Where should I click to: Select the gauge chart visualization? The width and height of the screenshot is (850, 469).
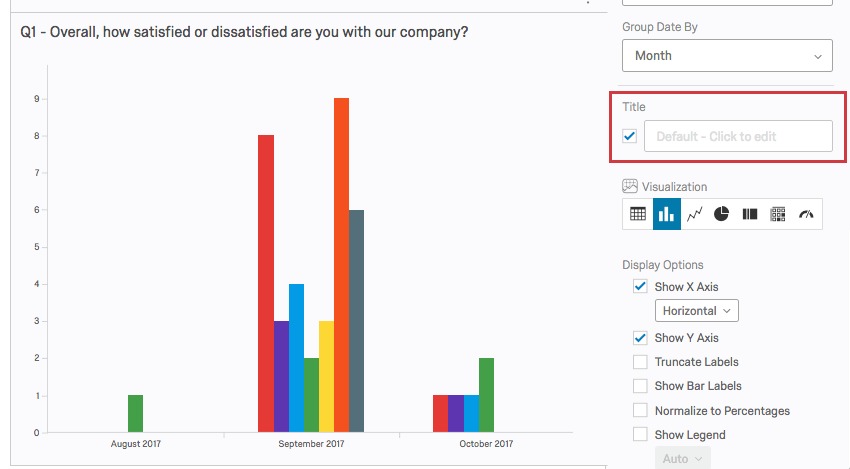[x=806, y=214]
